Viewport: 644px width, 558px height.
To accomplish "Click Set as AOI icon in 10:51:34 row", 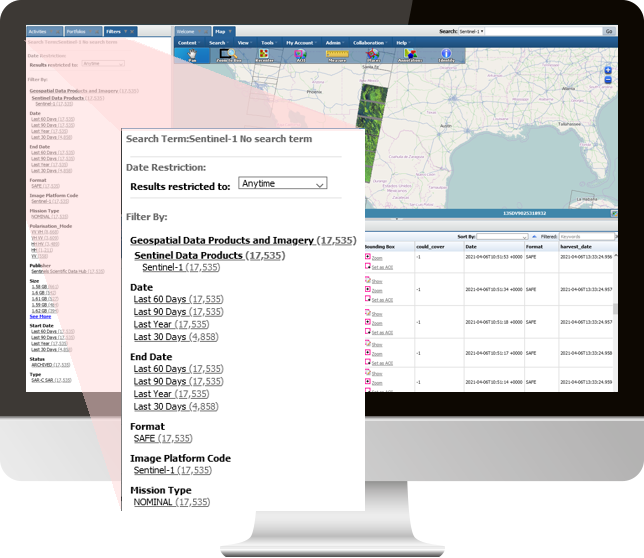I will point(368,299).
